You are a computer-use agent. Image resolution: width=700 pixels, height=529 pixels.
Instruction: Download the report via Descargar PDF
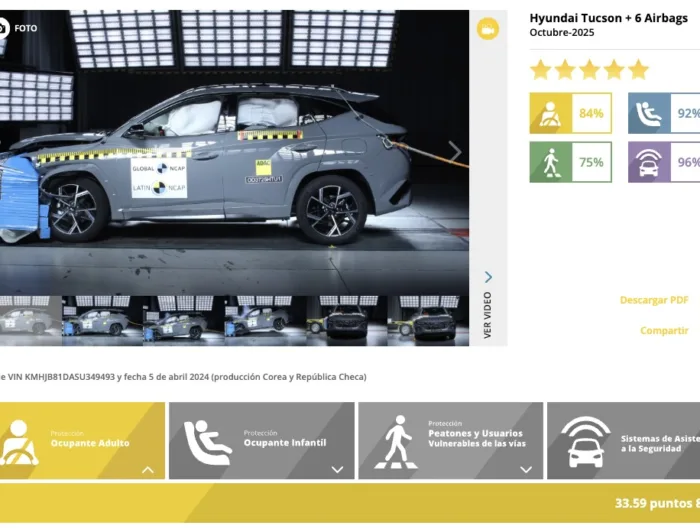pyautogui.click(x=654, y=300)
